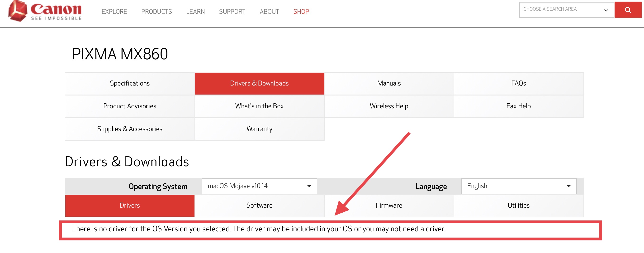Switch to the Software download category
644x253 pixels.
(x=260, y=205)
